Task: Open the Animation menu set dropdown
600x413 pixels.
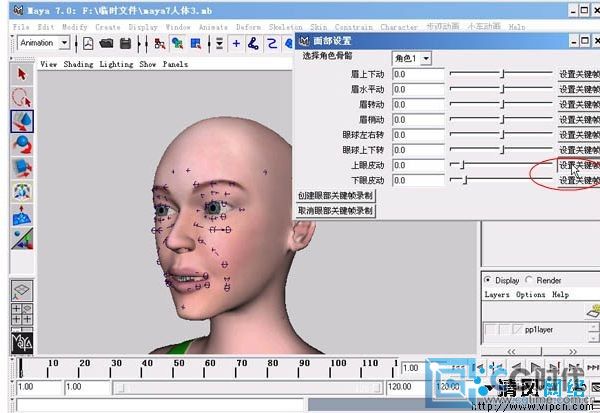Action: tap(65, 43)
